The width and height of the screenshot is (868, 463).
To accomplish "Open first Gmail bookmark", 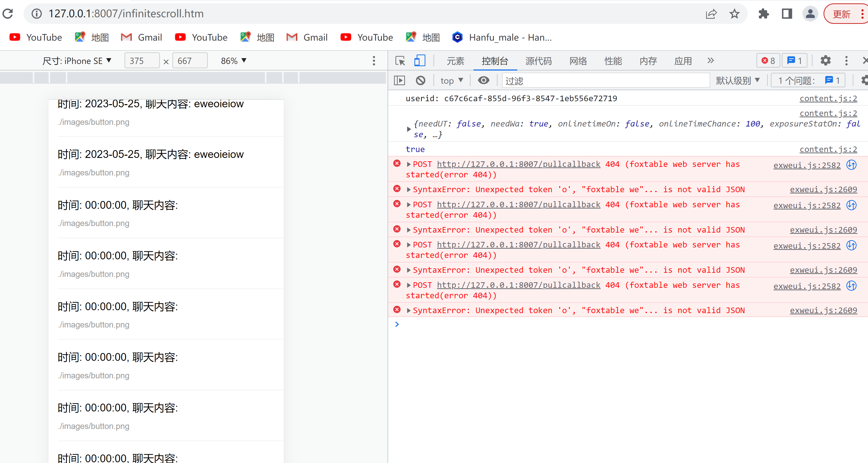I will [141, 37].
